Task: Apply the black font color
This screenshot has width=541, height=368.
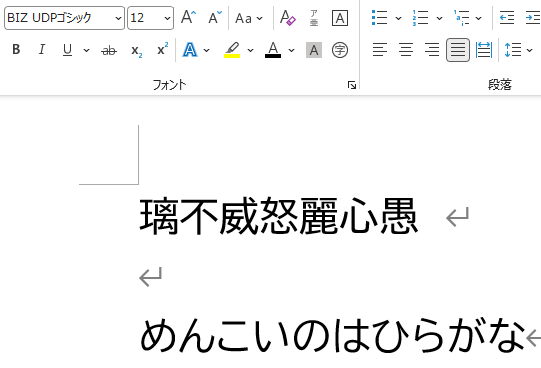Action: (x=273, y=50)
